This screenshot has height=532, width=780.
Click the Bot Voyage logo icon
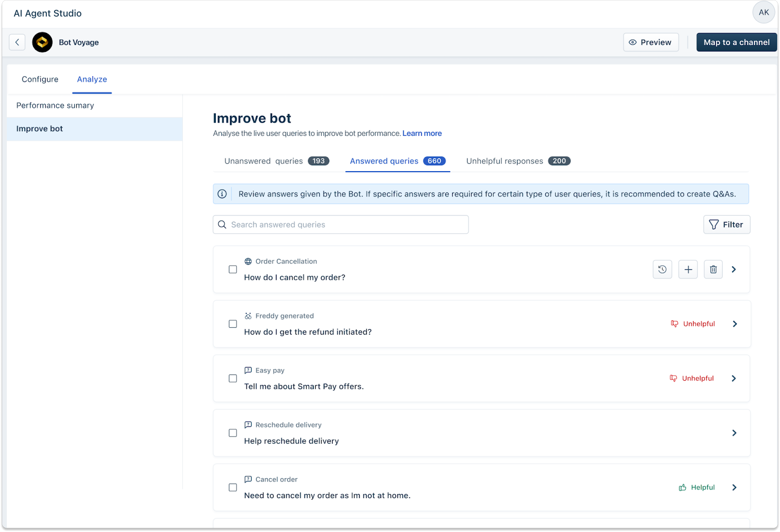tap(42, 42)
